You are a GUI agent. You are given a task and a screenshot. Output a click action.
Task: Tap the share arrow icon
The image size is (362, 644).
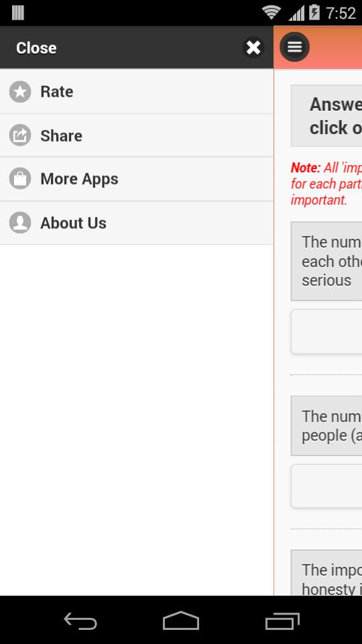click(20, 135)
